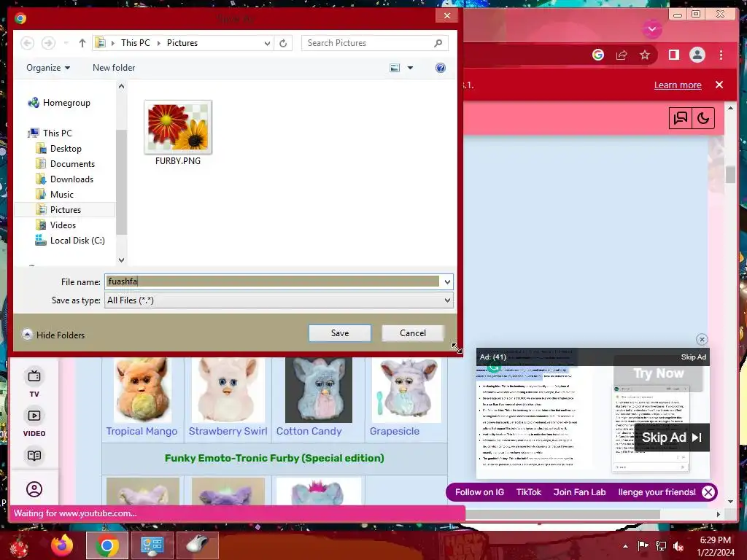Share this page from Chrome toolbar
Viewport: 747px width, 560px height.
(622, 55)
